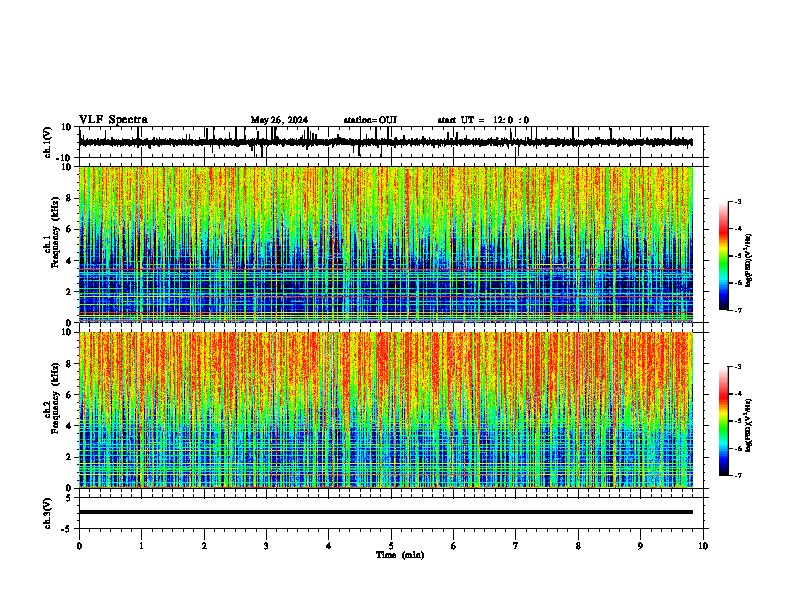Click the "-3" tick on ch.1 colorbar
Image resolution: width=792 pixels, height=612 pixels.
point(738,201)
